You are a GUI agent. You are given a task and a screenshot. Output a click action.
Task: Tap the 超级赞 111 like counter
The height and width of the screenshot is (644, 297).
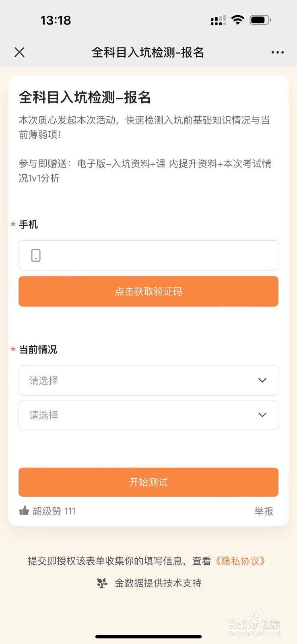(x=54, y=511)
